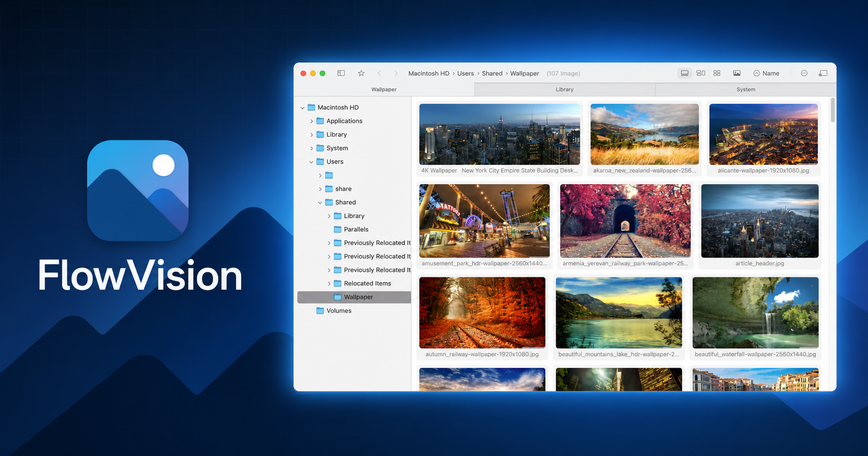This screenshot has width=868, height=456.
Task: Click Users in the path bar
Action: [465, 73]
